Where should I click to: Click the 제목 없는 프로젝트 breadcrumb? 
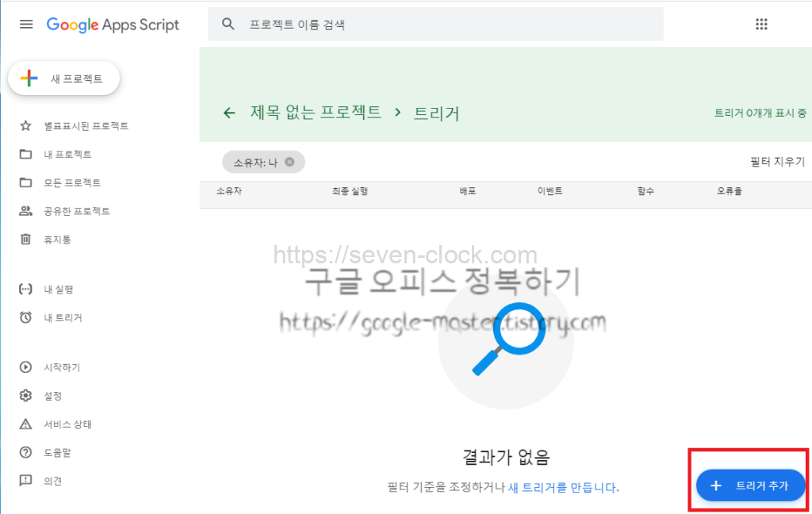pos(316,113)
